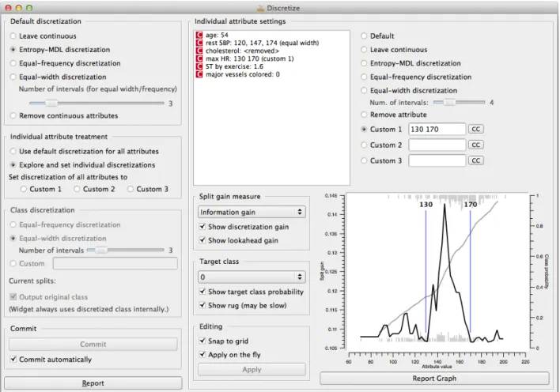The width and height of the screenshot is (560, 392).
Task: Toggle Snap to grid checkbox
Action: click(x=202, y=341)
